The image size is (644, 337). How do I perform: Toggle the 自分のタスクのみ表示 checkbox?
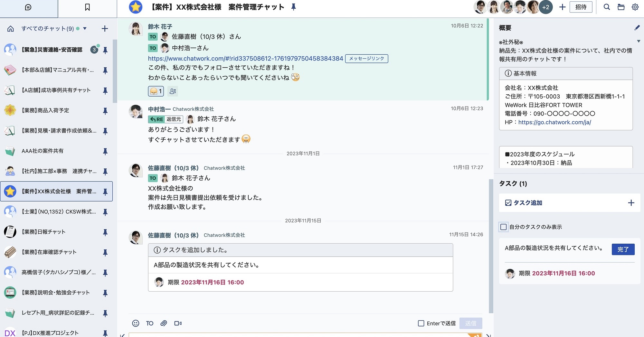click(x=503, y=227)
